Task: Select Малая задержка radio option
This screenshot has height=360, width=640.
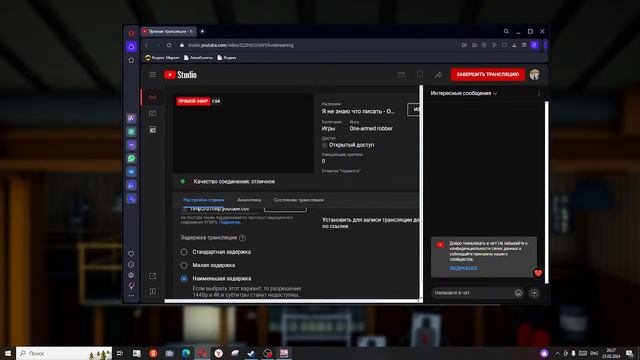Action: pos(184,265)
